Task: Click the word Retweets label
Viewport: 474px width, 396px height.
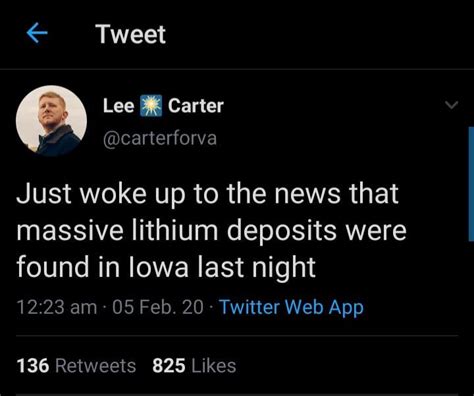Action: 96,365
